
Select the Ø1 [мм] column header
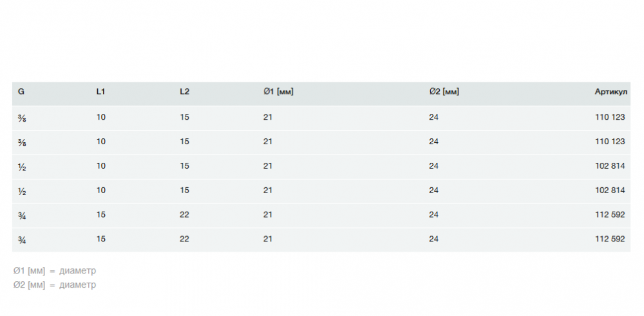[x=278, y=92]
